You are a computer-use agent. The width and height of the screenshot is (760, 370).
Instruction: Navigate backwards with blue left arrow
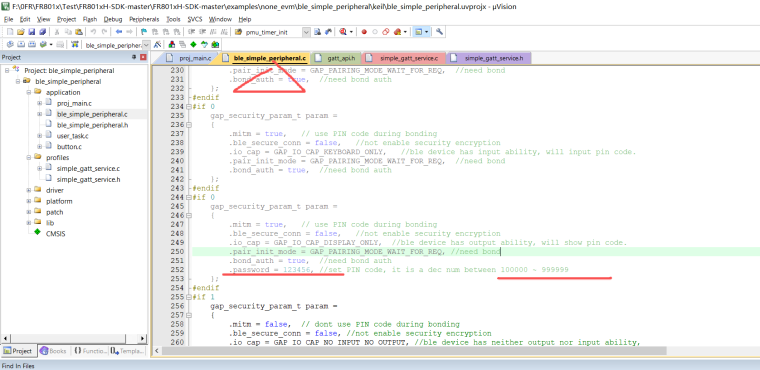[119, 32]
